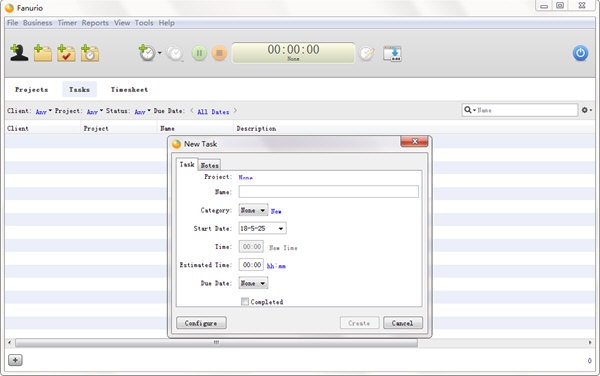This screenshot has height=376, width=600.
Task: Sort by the Client column header
Action: tap(42, 129)
